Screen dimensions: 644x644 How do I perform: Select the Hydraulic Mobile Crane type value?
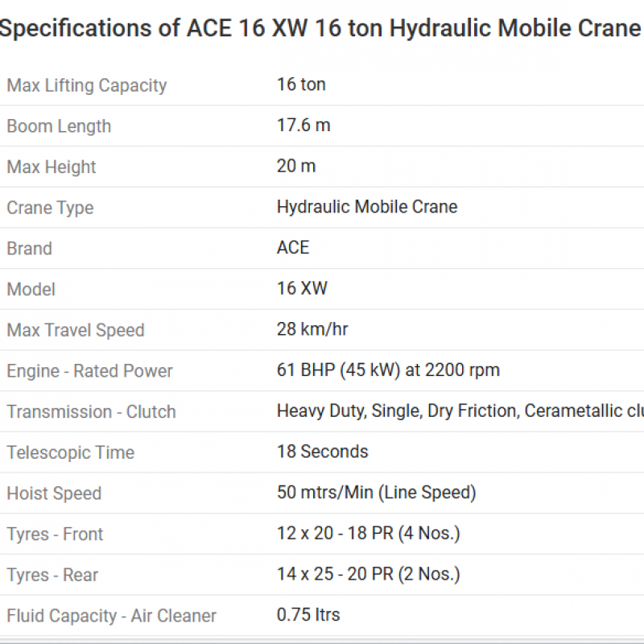coord(367,207)
